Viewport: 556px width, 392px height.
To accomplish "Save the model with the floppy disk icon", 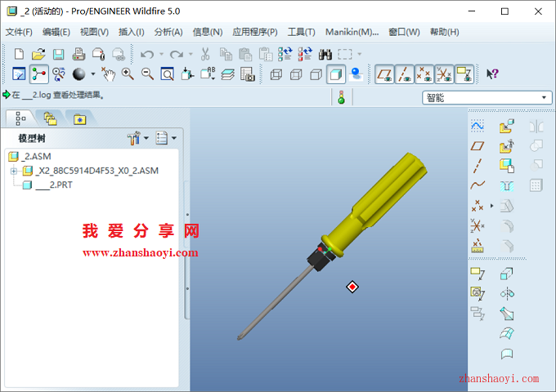I will click(59, 54).
